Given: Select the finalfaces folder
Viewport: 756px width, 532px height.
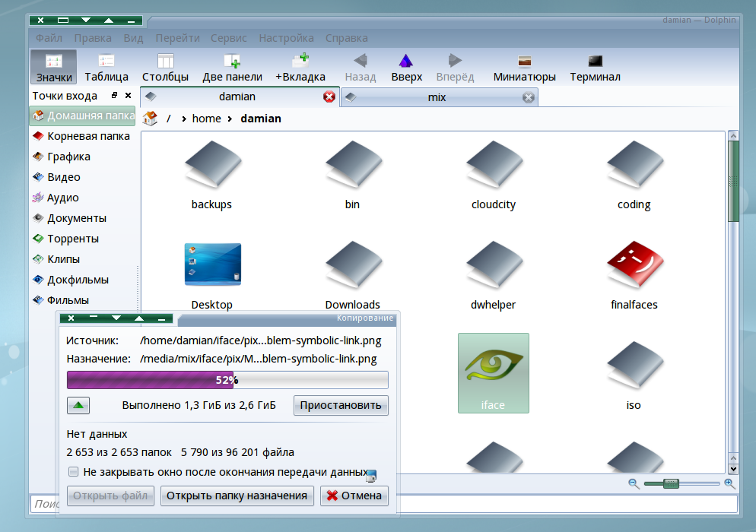Looking at the screenshot, I should 634,276.
